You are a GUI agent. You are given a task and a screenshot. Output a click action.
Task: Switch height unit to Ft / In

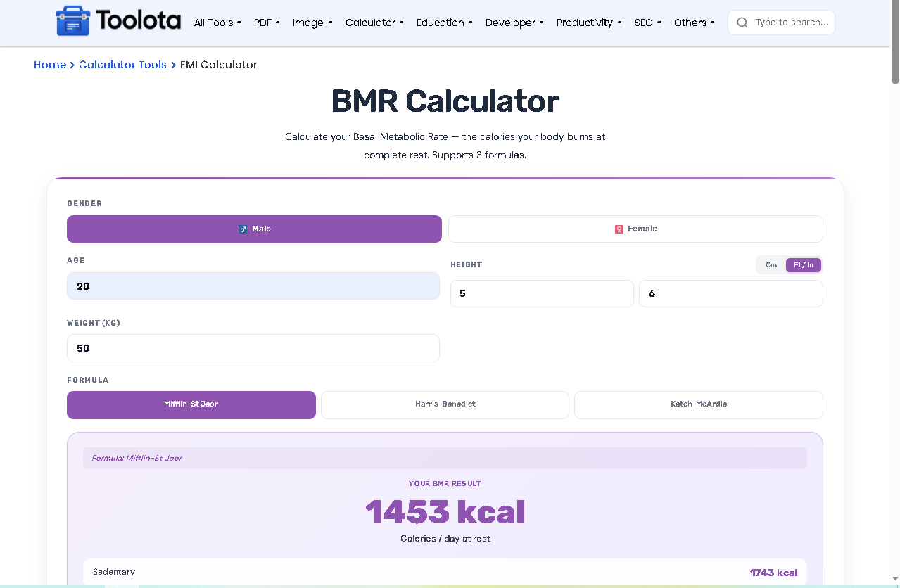(804, 265)
